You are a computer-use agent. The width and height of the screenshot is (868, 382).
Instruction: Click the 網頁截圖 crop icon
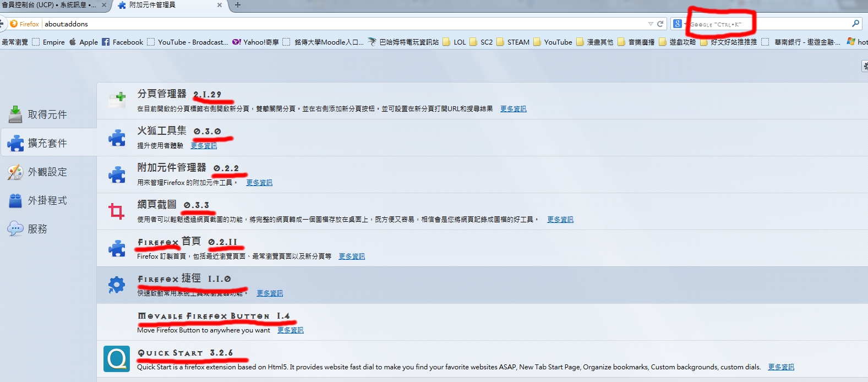pos(117,211)
